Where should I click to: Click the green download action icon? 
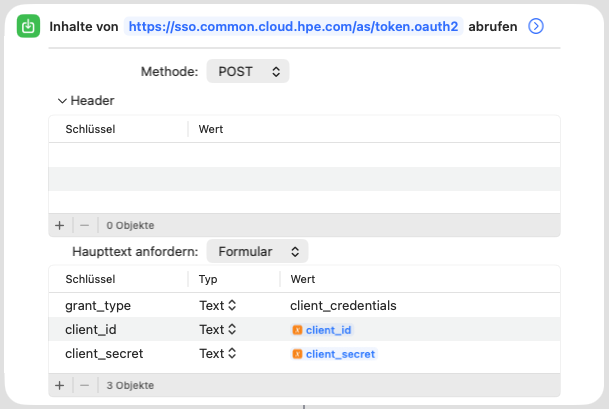coord(29,26)
